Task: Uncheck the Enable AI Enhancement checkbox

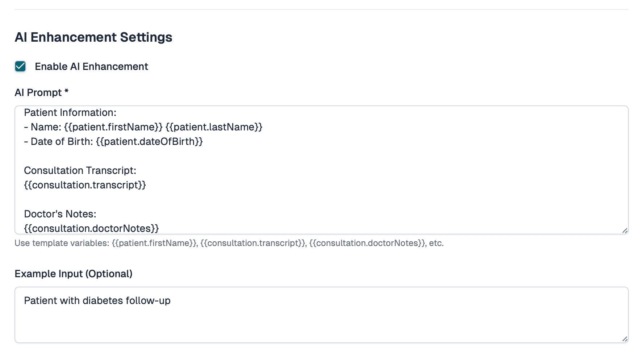Action: [20, 66]
